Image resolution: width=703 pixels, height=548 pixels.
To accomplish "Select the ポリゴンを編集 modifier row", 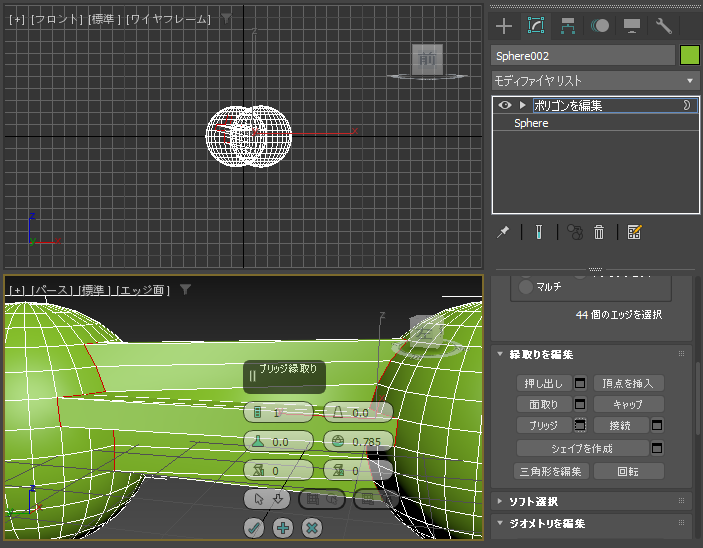I will click(596, 105).
